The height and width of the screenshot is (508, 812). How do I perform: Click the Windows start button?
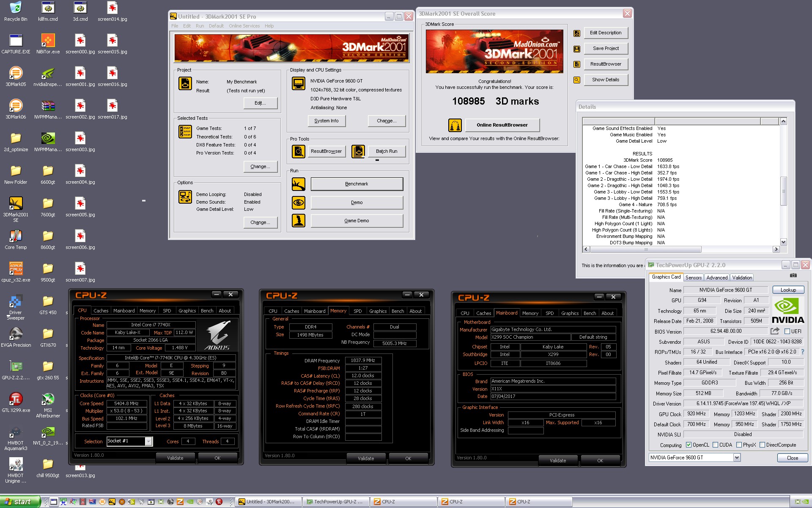click(x=20, y=502)
